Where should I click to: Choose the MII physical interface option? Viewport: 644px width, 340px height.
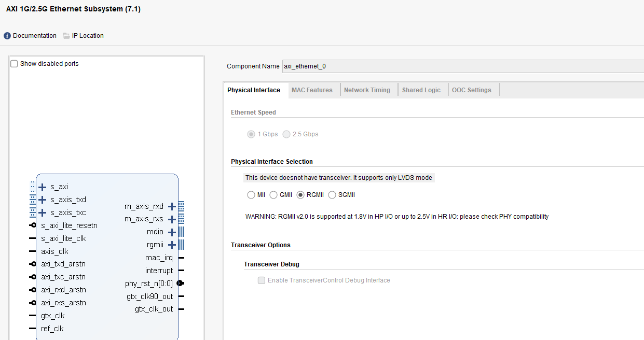(x=251, y=195)
